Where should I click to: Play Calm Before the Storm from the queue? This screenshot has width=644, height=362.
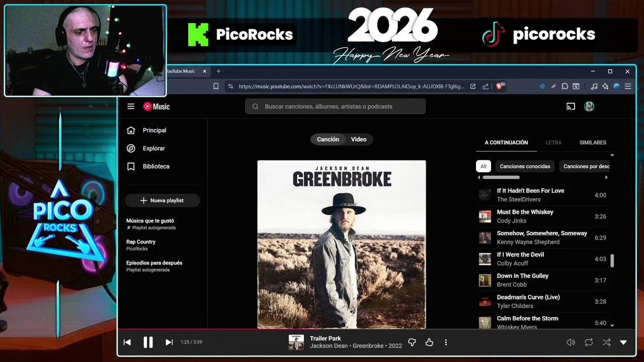tap(542, 322)
